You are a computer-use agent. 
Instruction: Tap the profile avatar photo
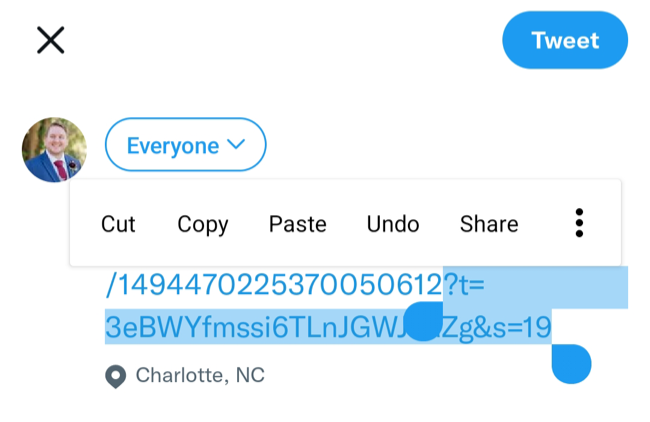tap(54, 149)
